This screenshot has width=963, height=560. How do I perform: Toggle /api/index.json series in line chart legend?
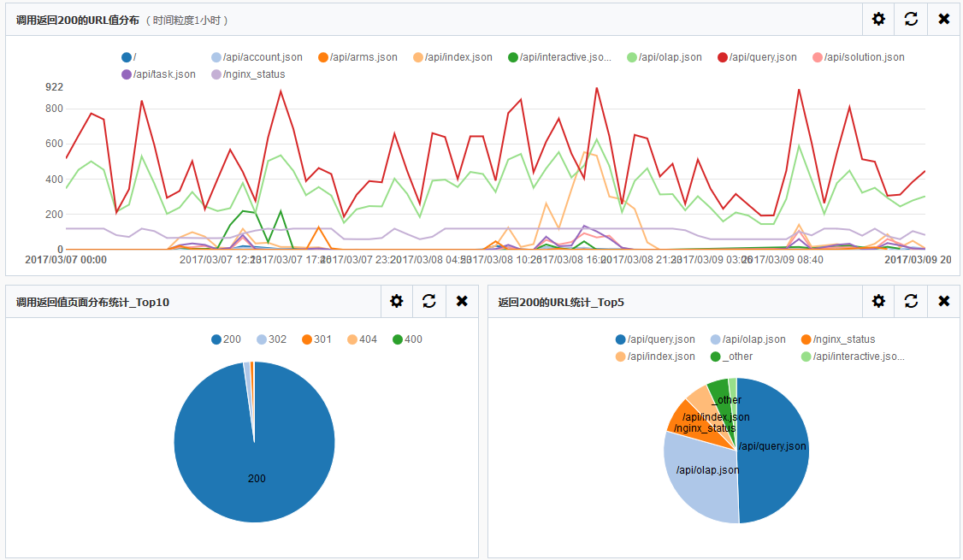pyautogui.click(x=452, y=57)
